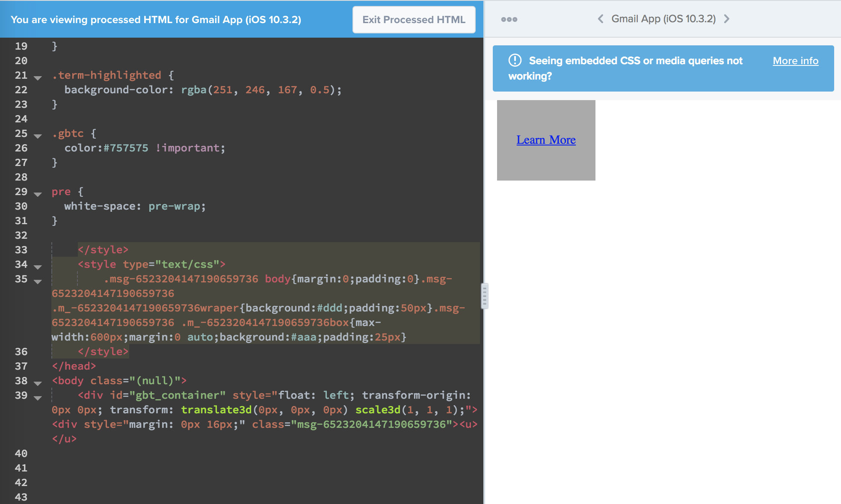
Task: Click the 'white-space: pre-wrap;' code line
Action: point(135,206)
